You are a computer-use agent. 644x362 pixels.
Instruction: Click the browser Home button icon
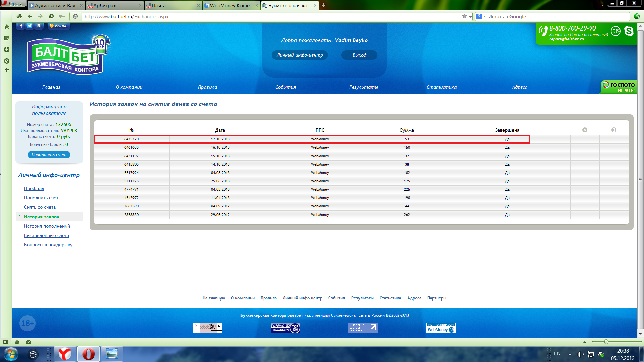point(19,16)
